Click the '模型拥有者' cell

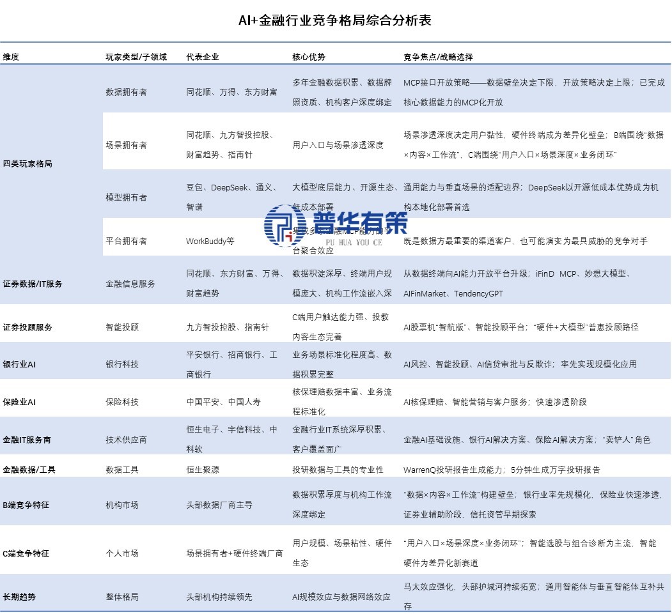click(127, 197)
